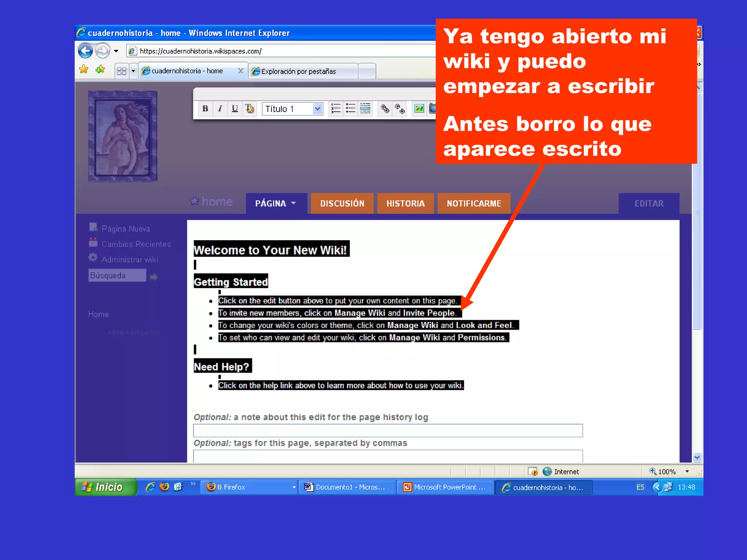Insert a link with the chain icon
The height and width of the screenshot is (560, 747).
(385, 109)
